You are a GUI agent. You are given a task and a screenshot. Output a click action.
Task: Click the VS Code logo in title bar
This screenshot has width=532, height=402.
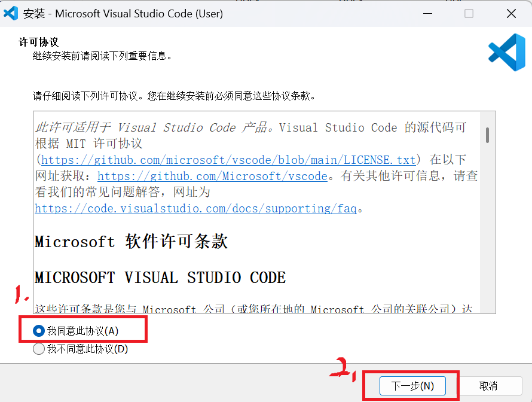pos(11,13)
